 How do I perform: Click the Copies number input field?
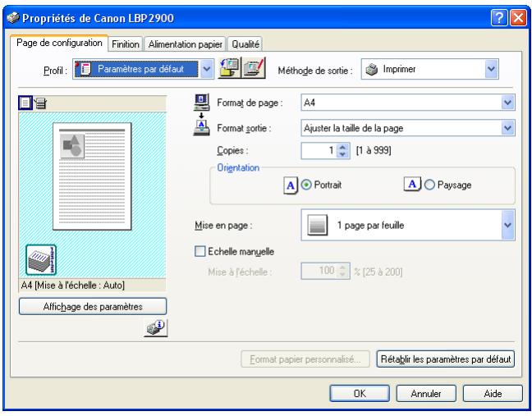pos(319,150)
